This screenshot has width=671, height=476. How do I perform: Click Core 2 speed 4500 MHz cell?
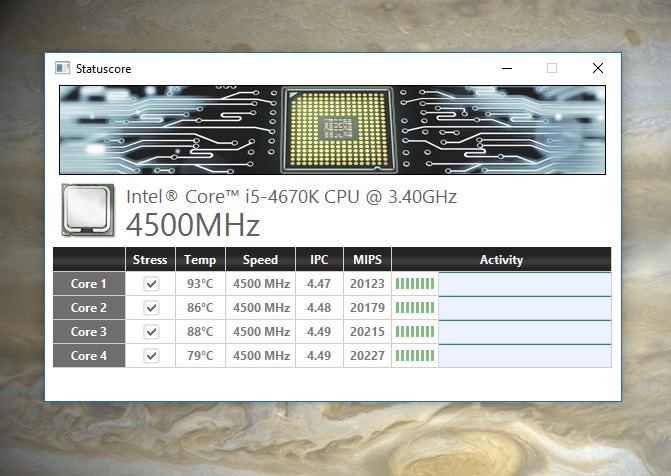coord(261,308)
